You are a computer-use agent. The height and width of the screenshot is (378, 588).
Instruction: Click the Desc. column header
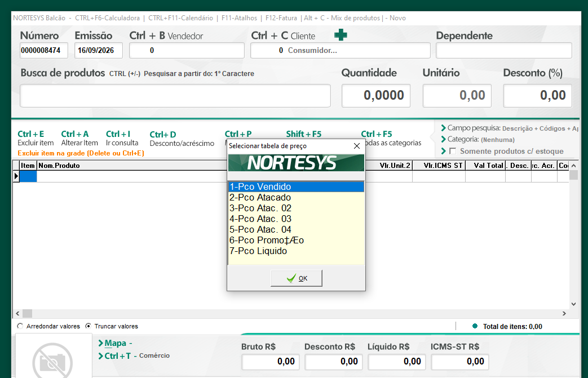(518, 166)
